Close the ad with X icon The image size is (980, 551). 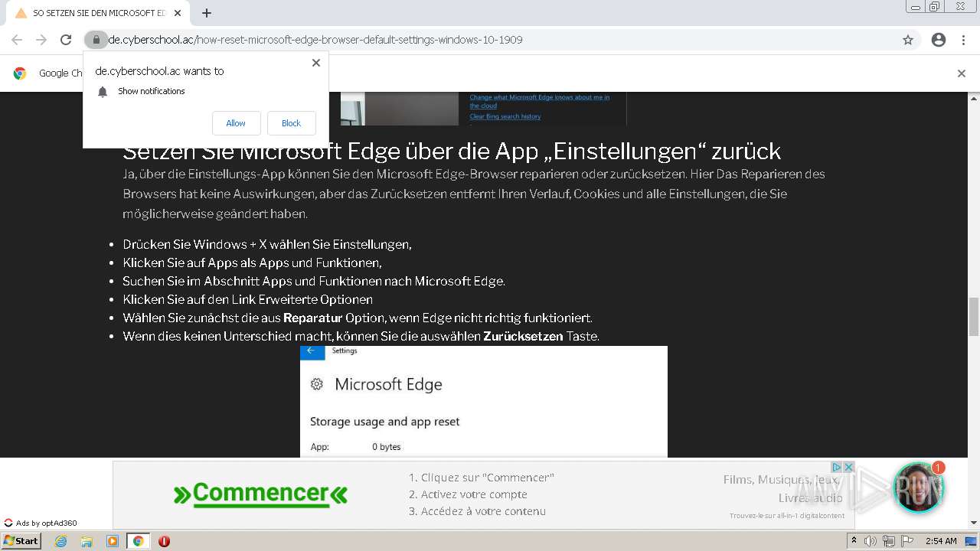pos(848,468)
